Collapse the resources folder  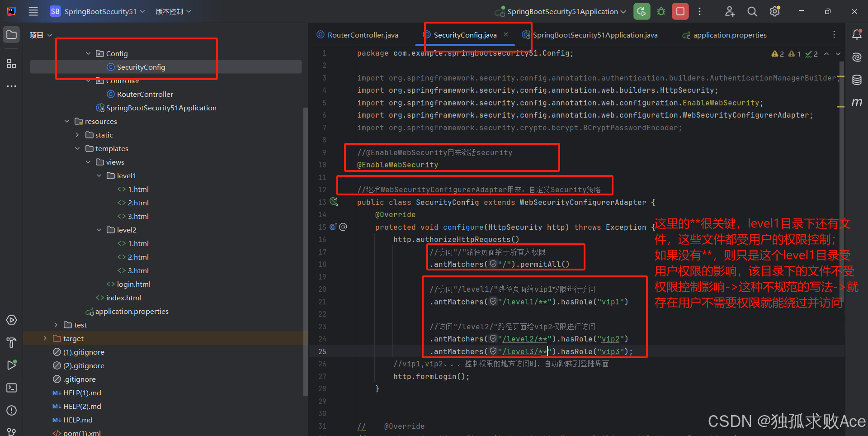pos(67,121)
